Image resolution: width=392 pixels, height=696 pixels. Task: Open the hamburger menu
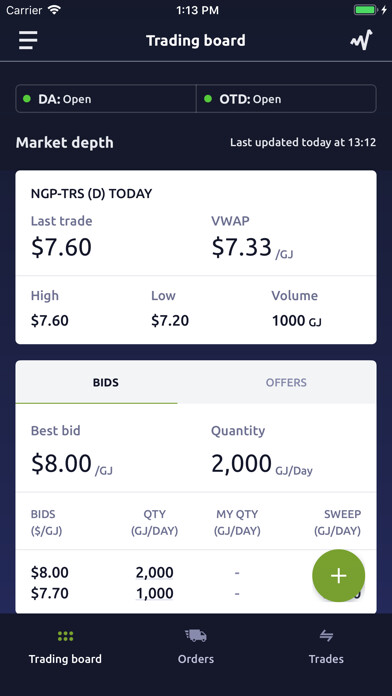click(x=28, y=40)
